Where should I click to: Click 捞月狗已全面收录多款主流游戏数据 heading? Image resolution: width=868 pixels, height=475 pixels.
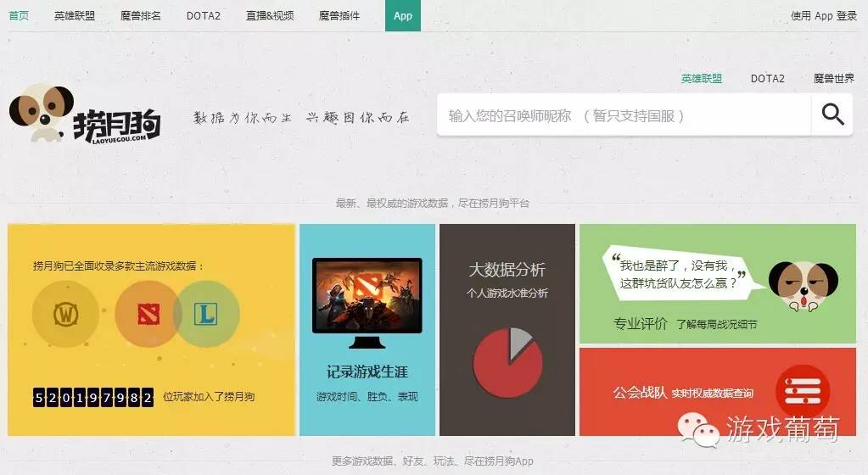tap(119, 266)
